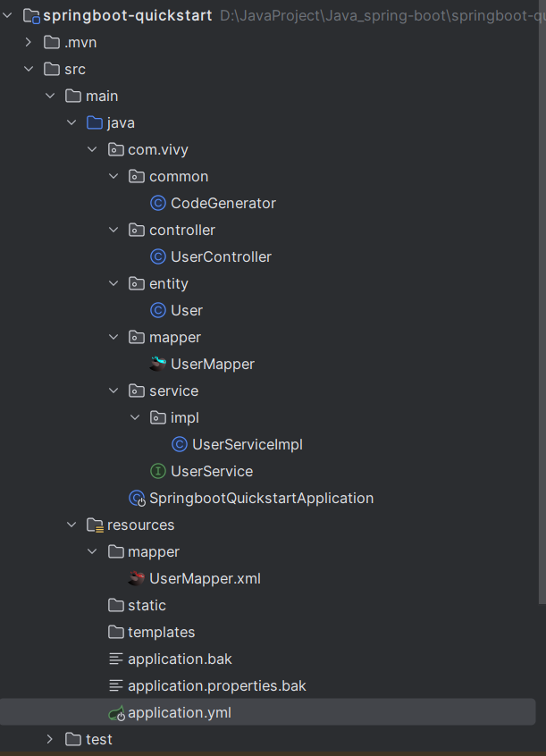
Task: Click the UserService interface icon
Action: [158, 471]
